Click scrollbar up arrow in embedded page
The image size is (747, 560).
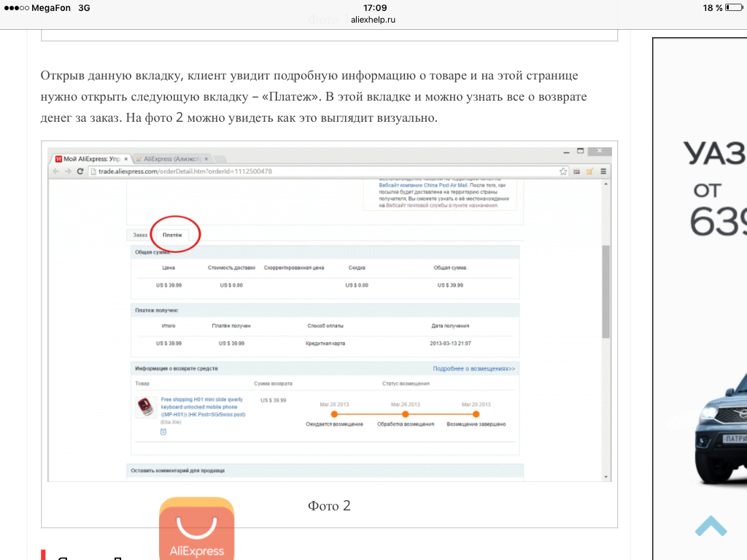(x=605, y=184)
